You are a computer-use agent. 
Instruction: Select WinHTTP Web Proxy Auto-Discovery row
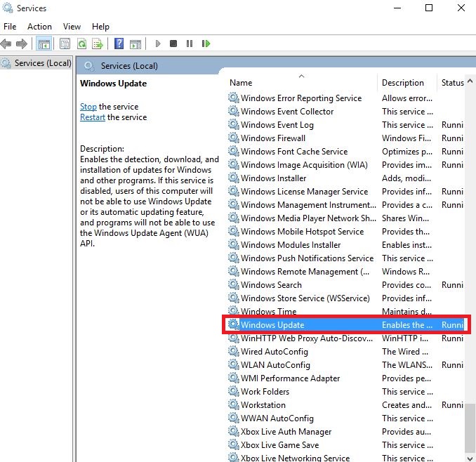346,338
